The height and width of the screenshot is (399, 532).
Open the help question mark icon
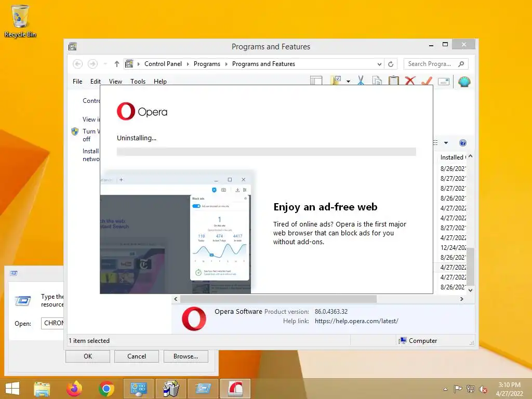[463, 143]
